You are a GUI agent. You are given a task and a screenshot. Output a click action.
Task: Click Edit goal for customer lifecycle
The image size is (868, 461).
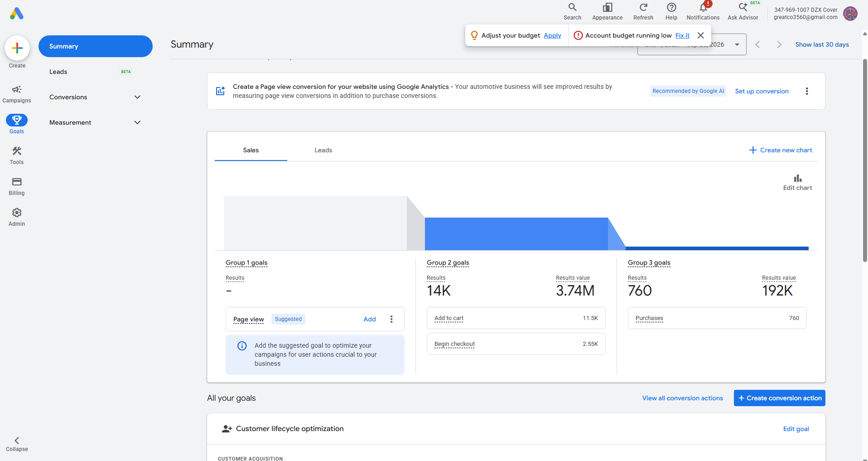pos(796,429)
